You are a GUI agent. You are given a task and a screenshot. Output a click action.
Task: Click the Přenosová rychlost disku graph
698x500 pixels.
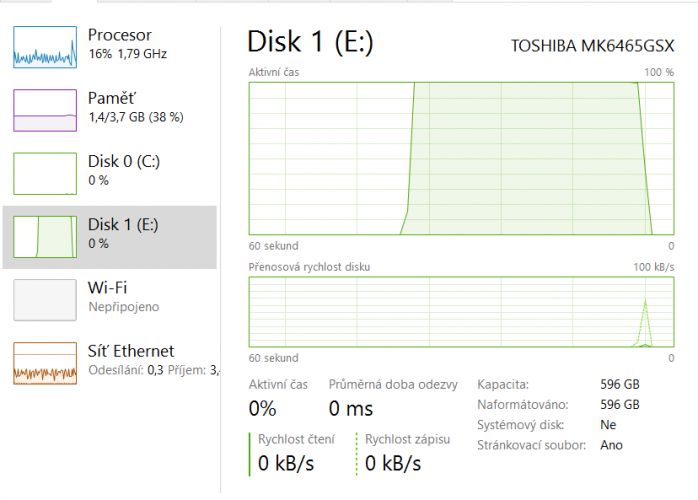pos(462,312)
